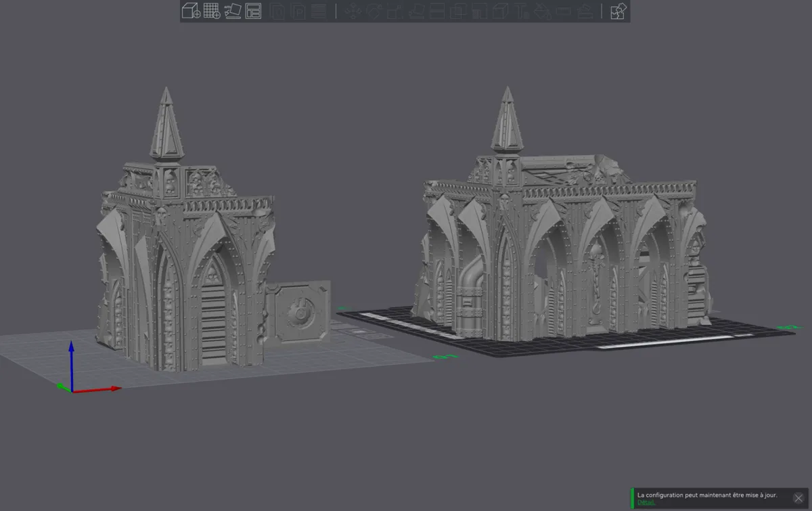Select the Scale gizmo tool
Viewport: 812px width, 511px height.
click(395, 11)
